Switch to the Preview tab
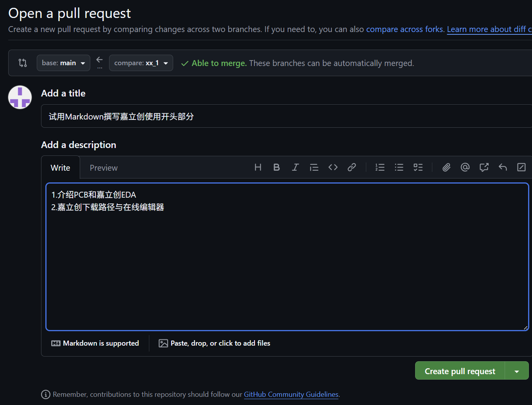The image size is (532, 405). click(104, 168)
